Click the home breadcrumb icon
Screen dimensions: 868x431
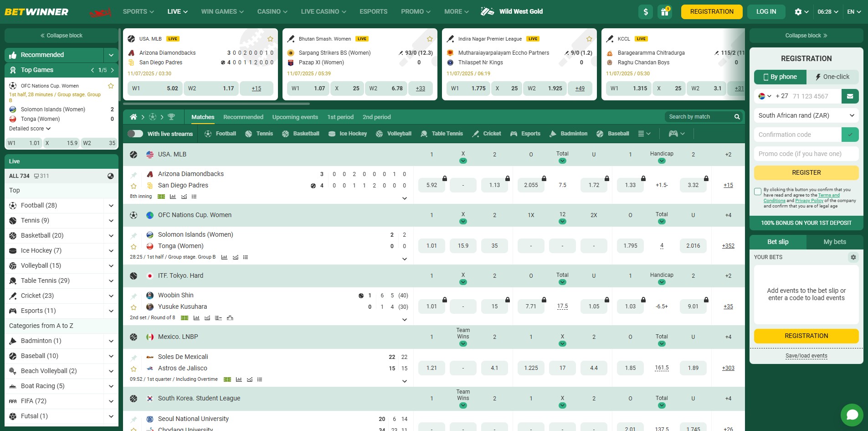(133, 117)
